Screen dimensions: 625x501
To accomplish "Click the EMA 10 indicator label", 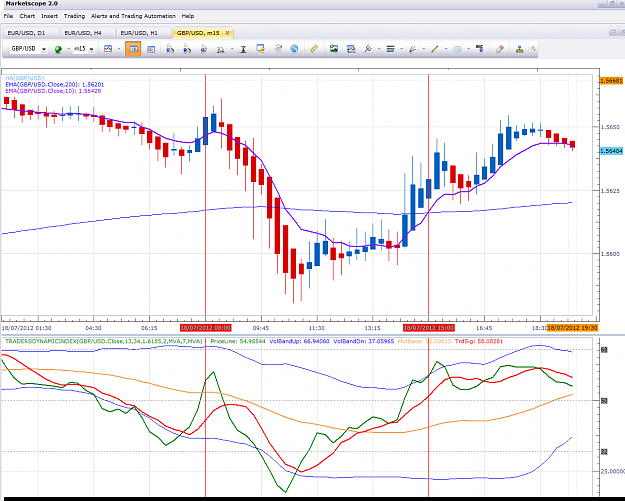I will 53,91.
